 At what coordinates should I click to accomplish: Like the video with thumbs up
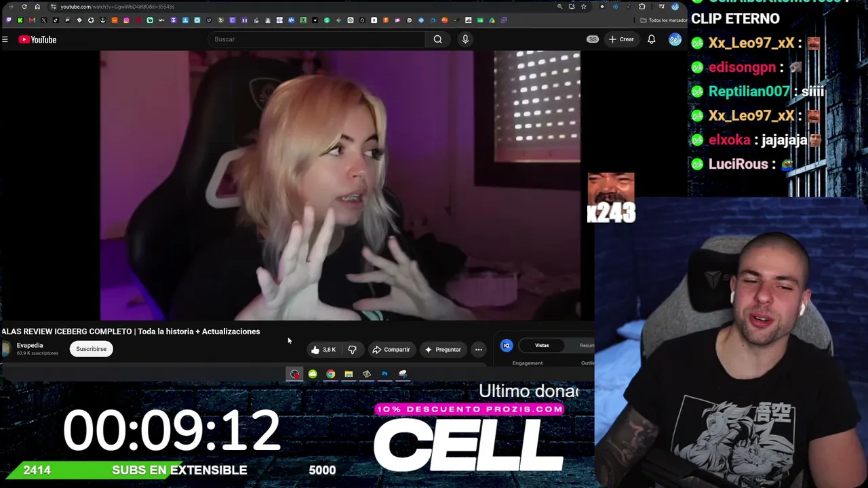click(x=315, y=350)
